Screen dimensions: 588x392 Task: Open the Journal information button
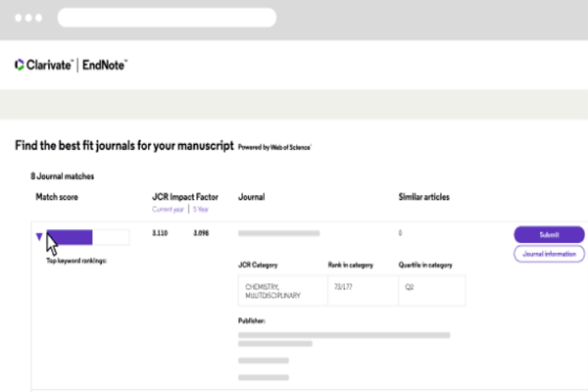click(548, 254)
